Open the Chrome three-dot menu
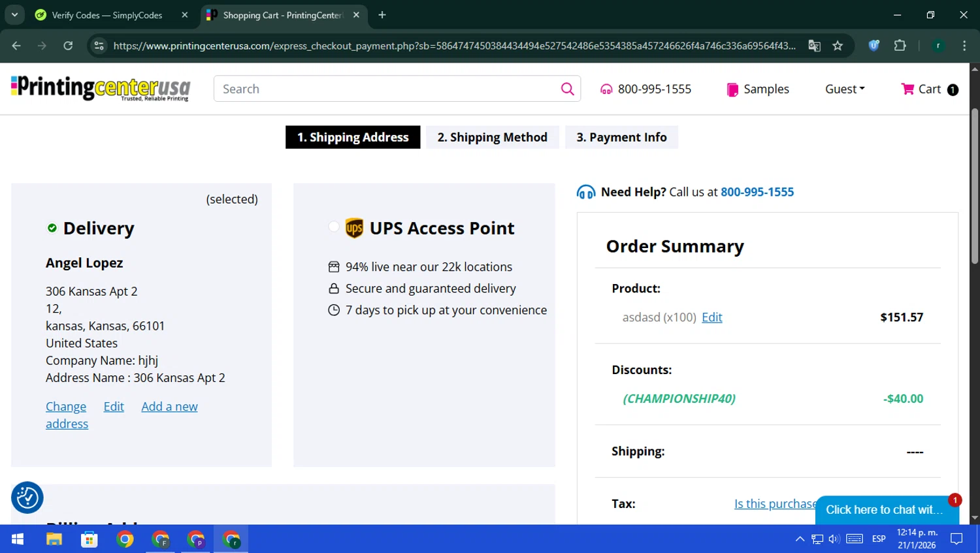Image resolution: width=980 pixels, height=553 pixels. pyautogui.click(x=964, y=46)
